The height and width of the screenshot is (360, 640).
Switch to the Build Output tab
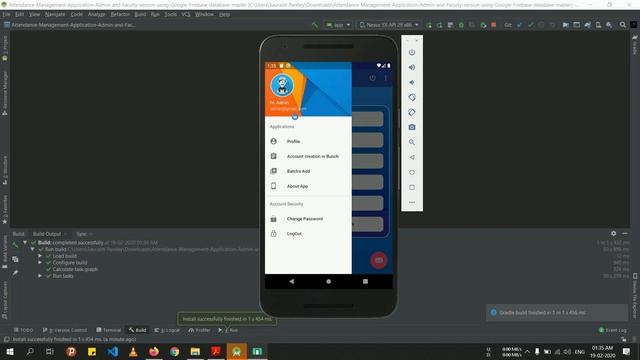(47, 234)
